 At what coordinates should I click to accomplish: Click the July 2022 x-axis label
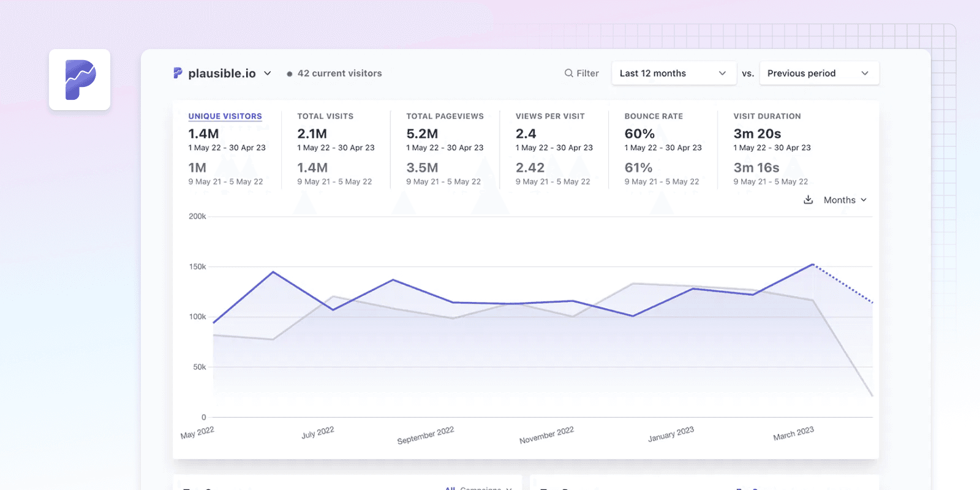pyautogui.click(x=318, y=433)
